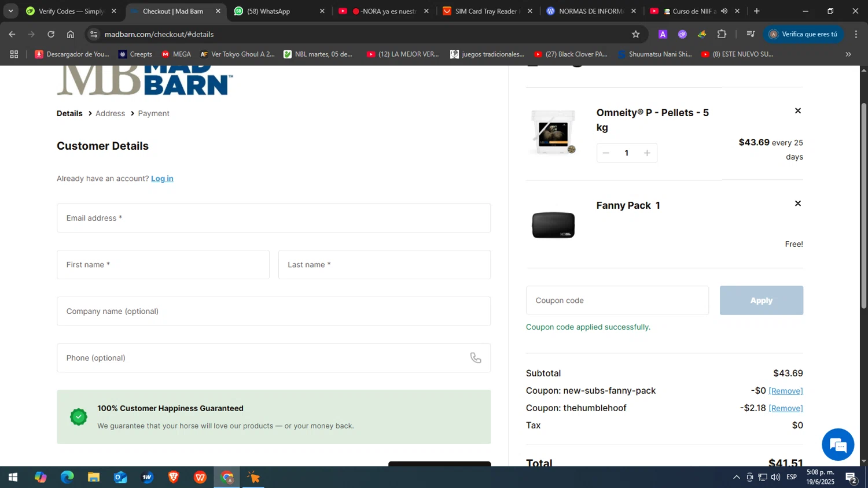This screenshot has height=488, width=868.
Task: Remove Omneity P Pellets from the cart
Action: click(798, 110)
